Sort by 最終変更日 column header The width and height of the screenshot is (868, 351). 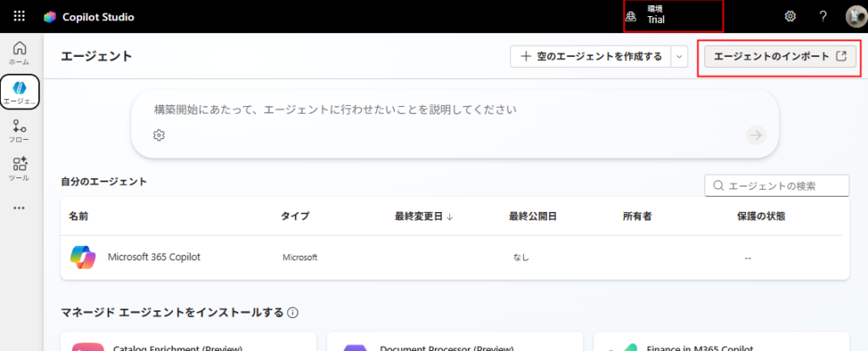point(423,216)
